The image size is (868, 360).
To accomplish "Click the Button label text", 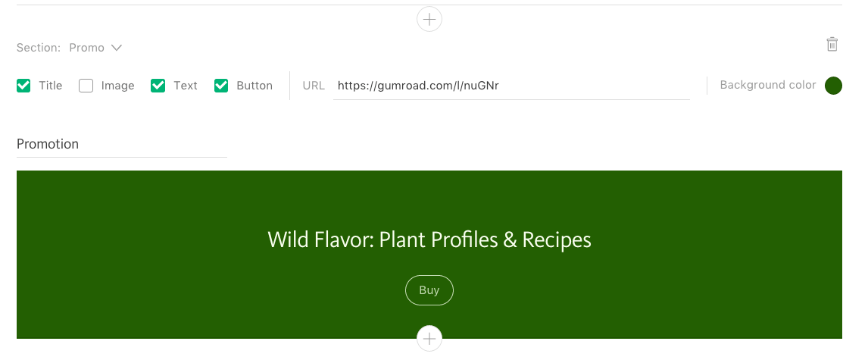I will click(x=254, y=86).
